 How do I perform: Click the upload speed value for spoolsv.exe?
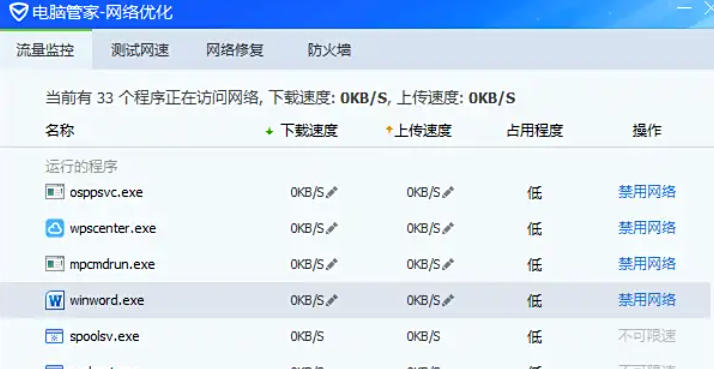click(x=423, y=337)
